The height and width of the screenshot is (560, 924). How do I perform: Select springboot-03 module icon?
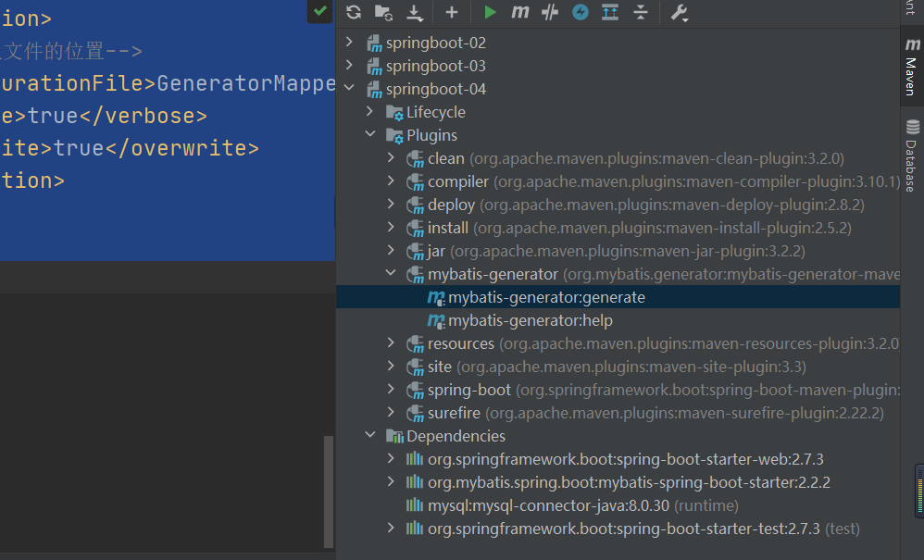(374, 66)
